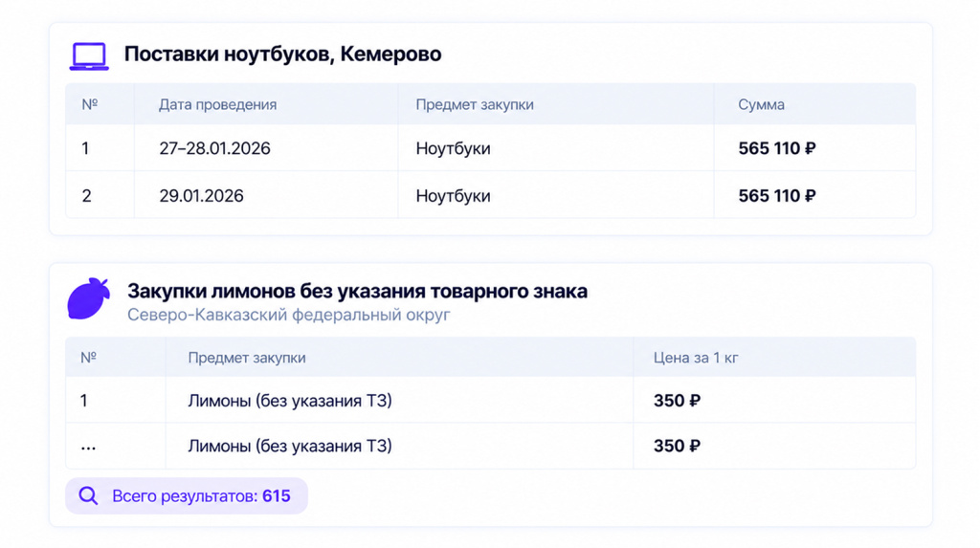
Task: Click the № header in laptops table
Action: click(89, 103)
